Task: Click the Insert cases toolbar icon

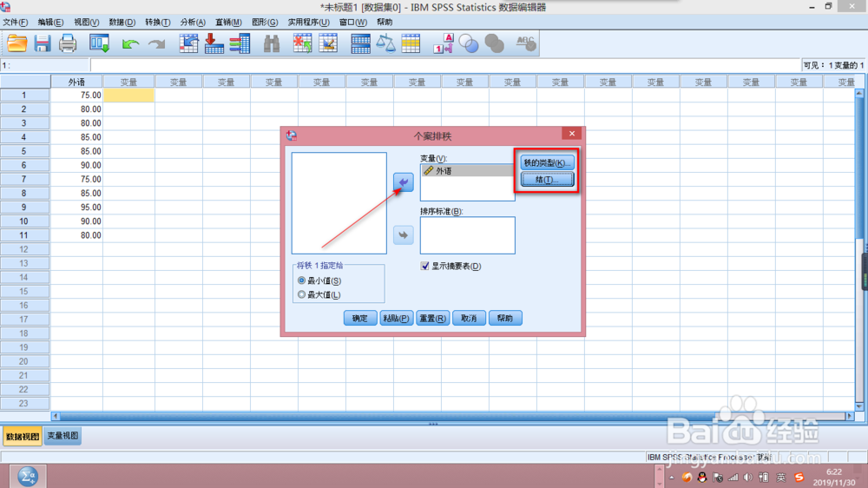Action: pyautogui.click(x=302, y=43)
